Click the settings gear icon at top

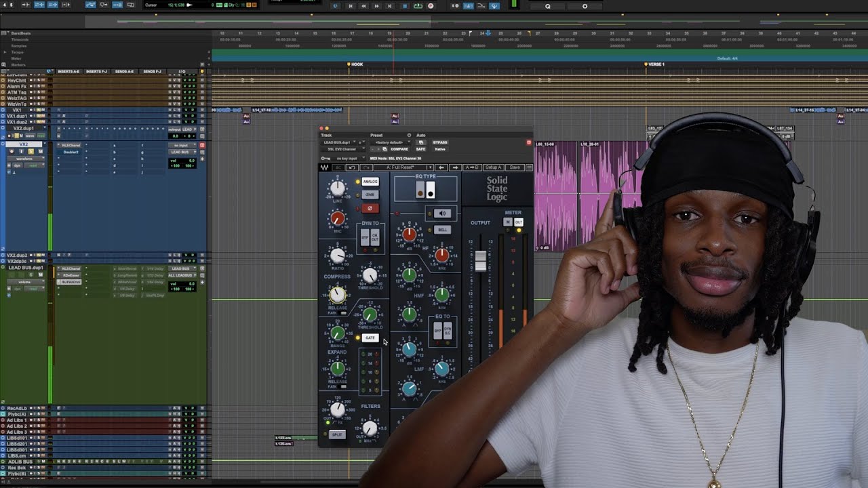coord(585,6)
